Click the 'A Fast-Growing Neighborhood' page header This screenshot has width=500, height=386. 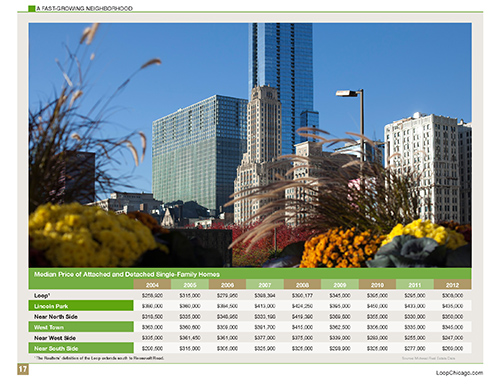(x=84, y=8)
